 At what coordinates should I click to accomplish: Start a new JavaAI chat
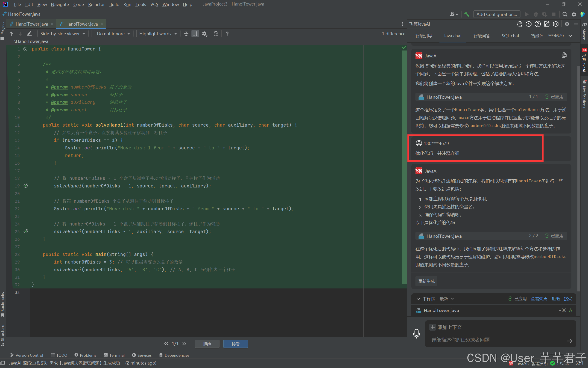547,24
